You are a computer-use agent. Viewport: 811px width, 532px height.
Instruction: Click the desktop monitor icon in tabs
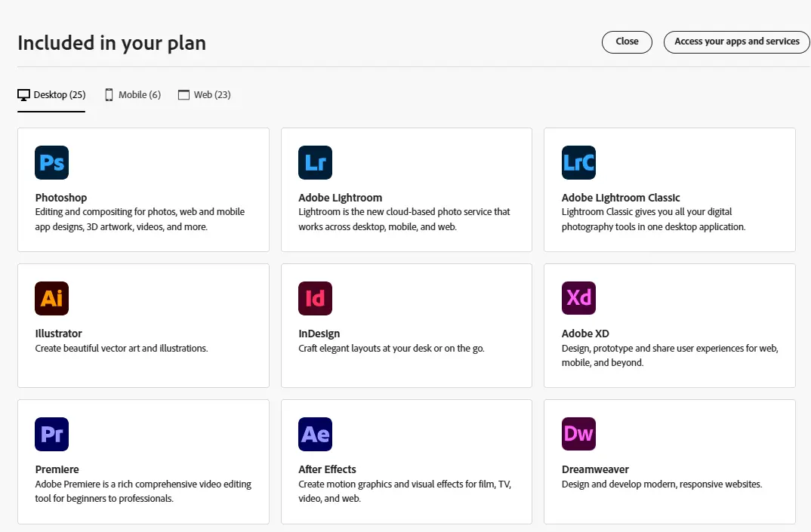24,95
